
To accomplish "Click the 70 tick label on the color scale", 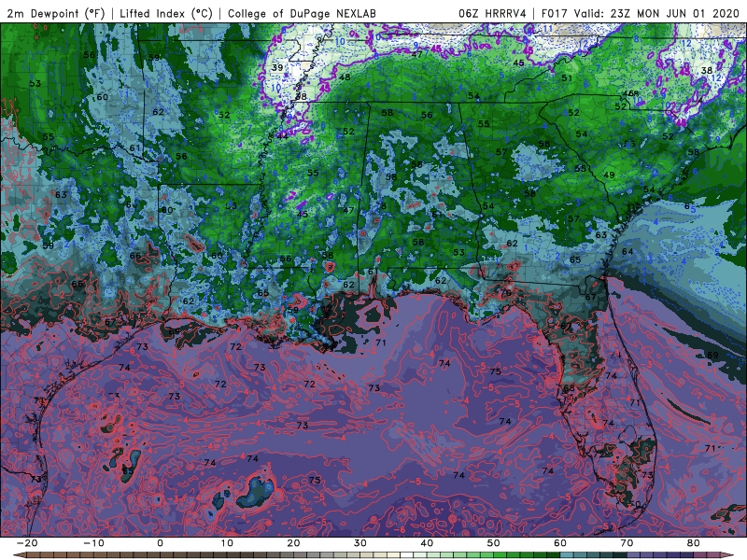I will coord(627,543).
